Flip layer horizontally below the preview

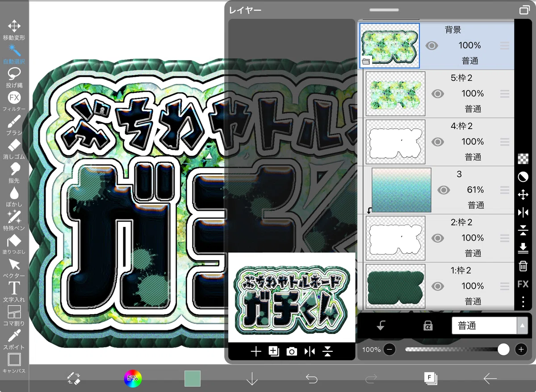(x=310, y=352)
